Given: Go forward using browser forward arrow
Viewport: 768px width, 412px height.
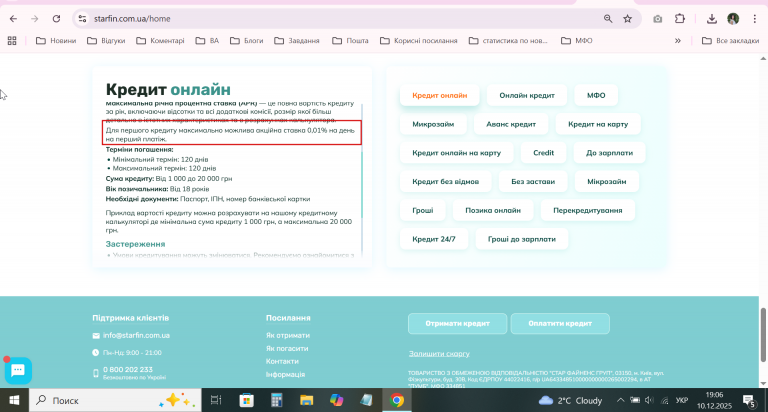Looking at the screenshot, I should [34, 19].
